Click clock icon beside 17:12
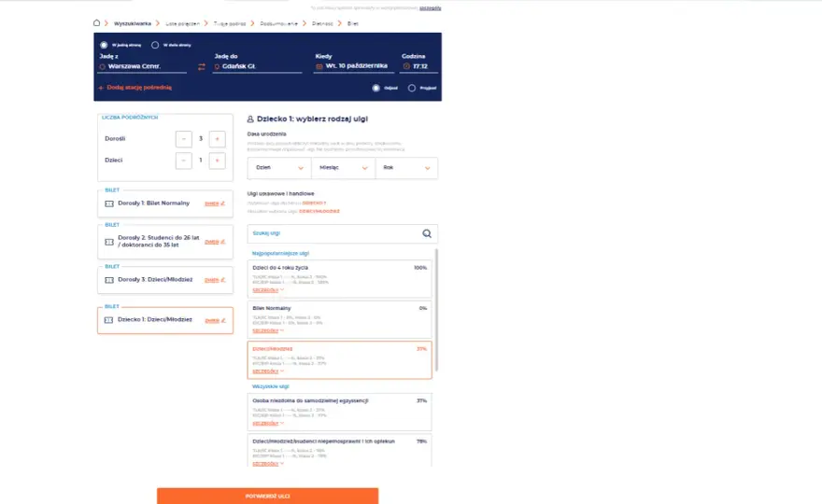Image resolution: width=822 pixels, height=504 pixels. [x=406, y=66]
